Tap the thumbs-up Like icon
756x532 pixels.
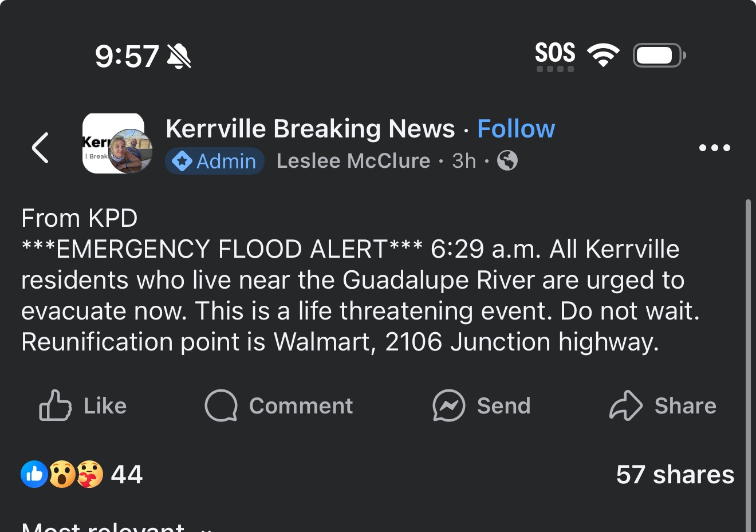click(x=55, y=405)
